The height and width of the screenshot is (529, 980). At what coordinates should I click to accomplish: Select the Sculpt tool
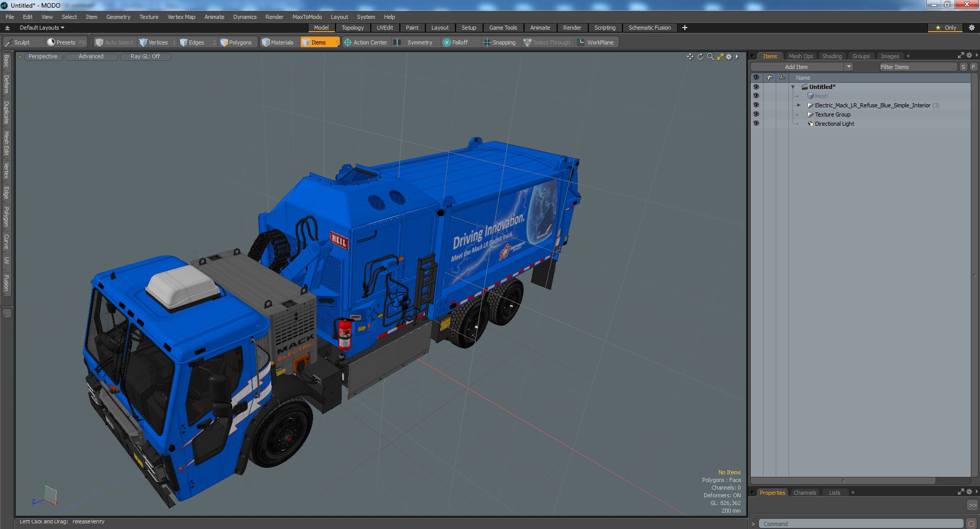pyautogui.click(x=21, y=42)
